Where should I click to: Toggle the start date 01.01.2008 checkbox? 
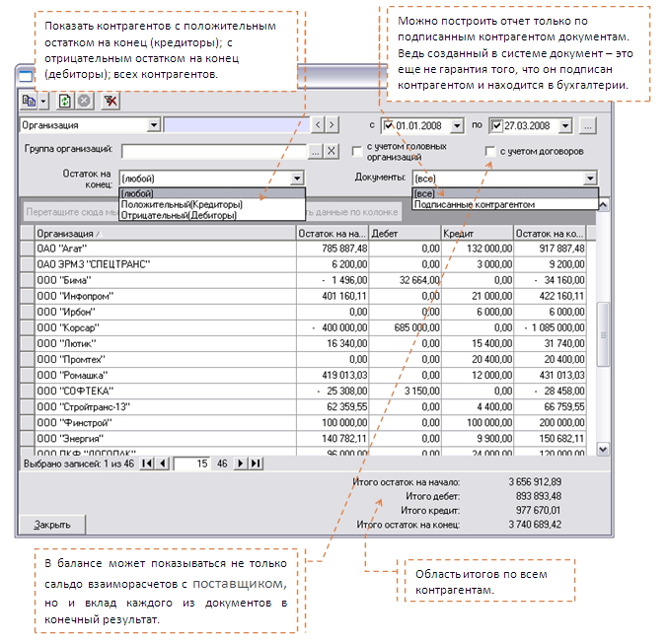tap(389, 126)
